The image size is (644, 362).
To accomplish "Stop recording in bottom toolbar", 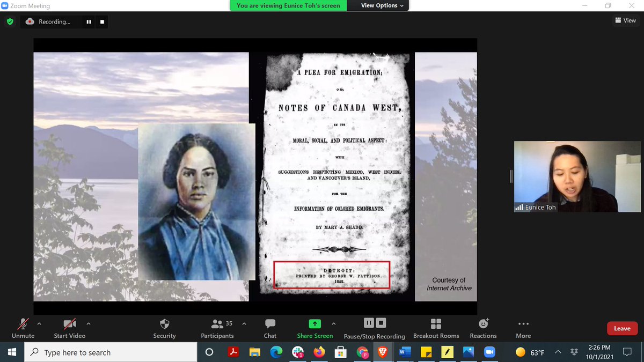I will coord(381,323).
